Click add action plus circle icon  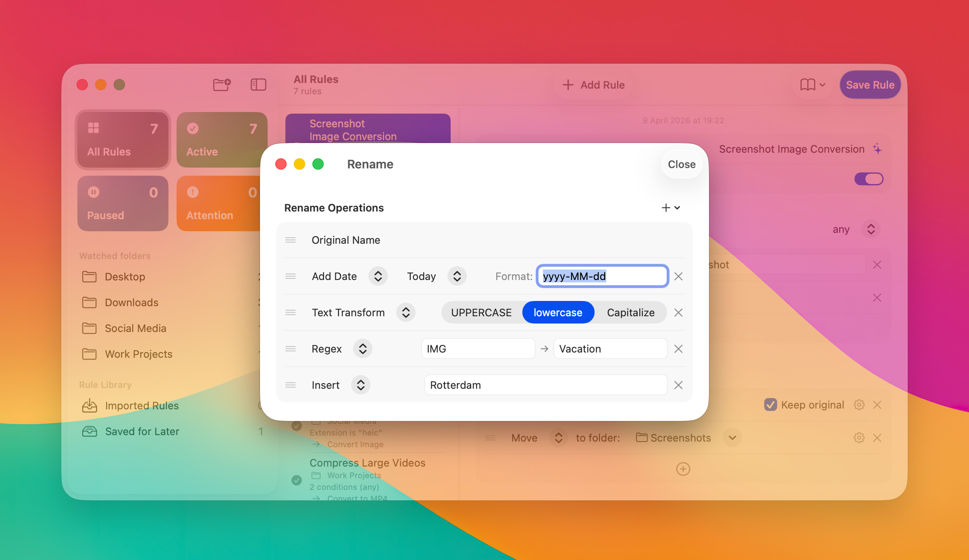coord(683,469)
